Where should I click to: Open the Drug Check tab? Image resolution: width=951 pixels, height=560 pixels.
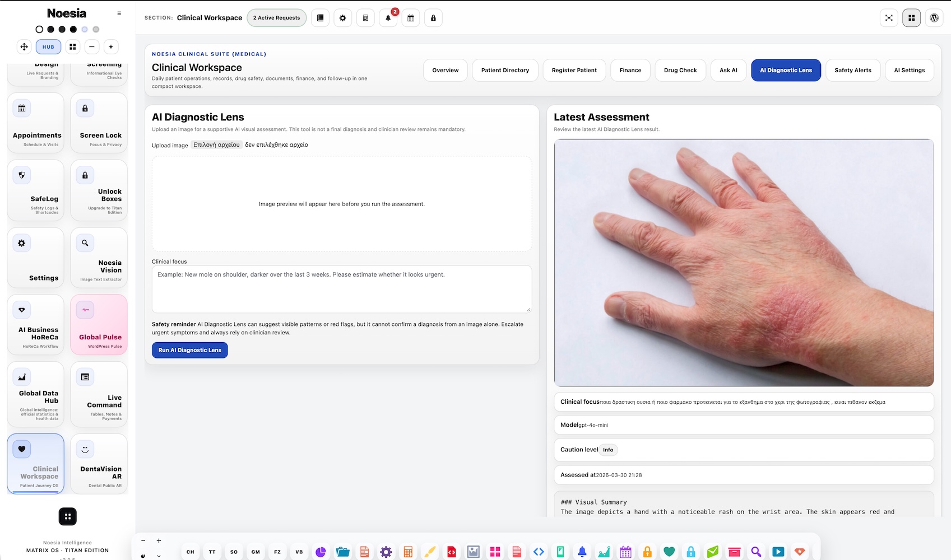click(x=680, y=71)
